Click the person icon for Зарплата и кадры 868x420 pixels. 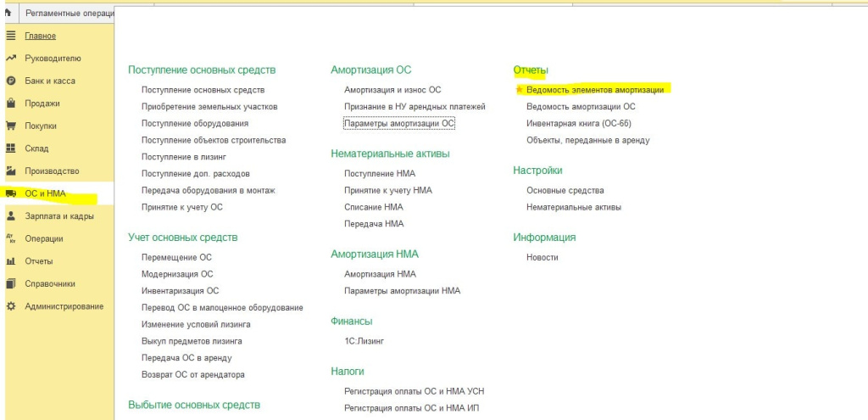(x=11, y=216)
